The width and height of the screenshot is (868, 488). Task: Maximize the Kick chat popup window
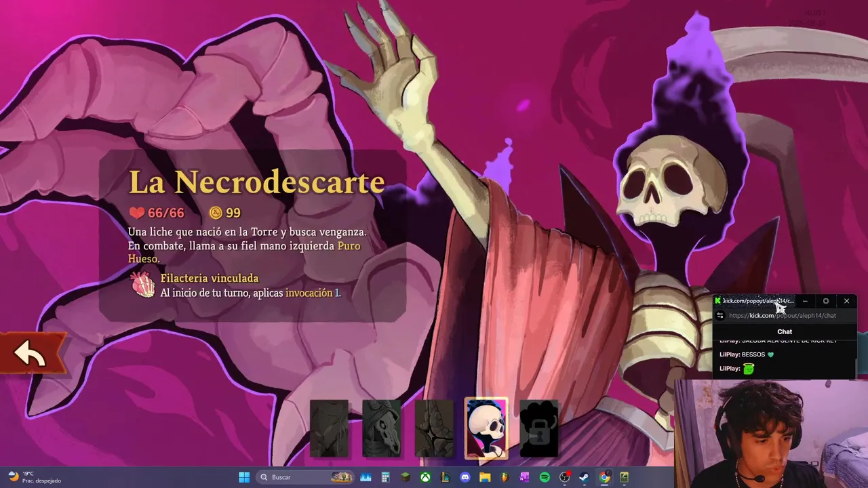coord(826,301)
